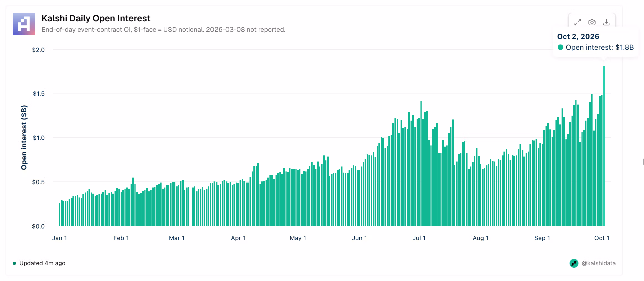Click the 'Jan 1' x-axis label
The height and width of the screenshot is (281, 644).
coord(59,238)
